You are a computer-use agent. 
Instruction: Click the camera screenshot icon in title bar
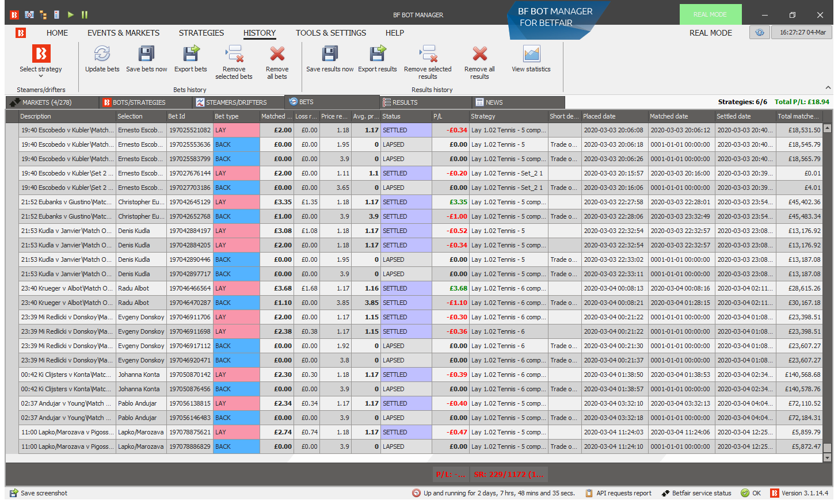coord(29,14)
